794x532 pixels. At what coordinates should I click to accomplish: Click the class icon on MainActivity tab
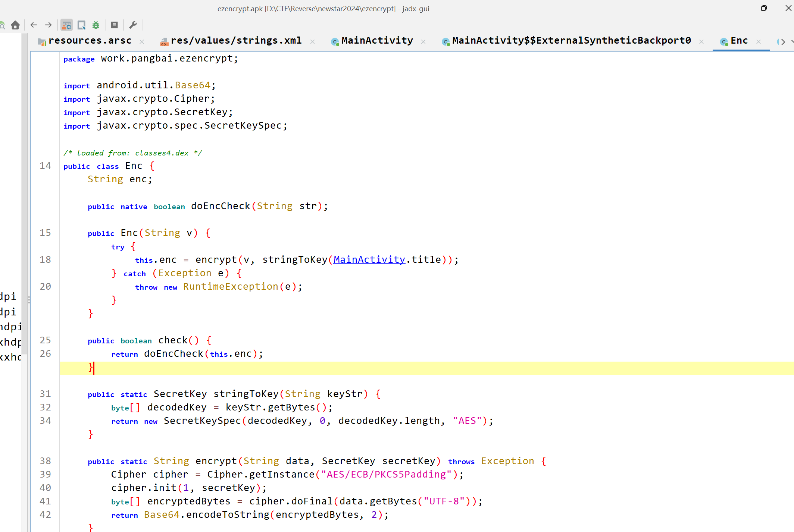pos(335,42)
